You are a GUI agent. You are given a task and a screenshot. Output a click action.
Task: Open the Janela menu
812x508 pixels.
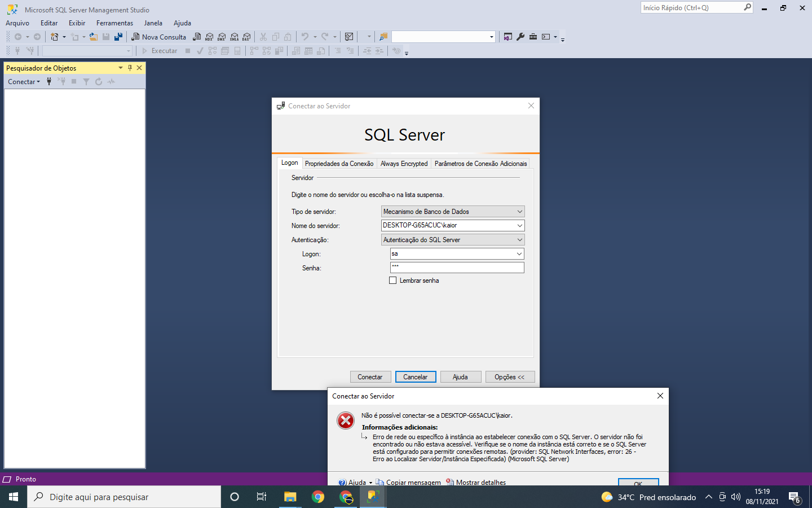tap(153, 23)
